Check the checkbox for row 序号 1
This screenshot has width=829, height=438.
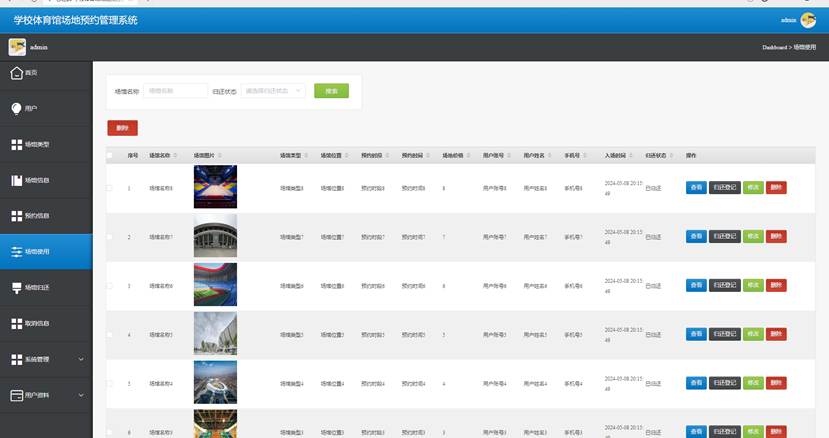(x=109, y=188)
